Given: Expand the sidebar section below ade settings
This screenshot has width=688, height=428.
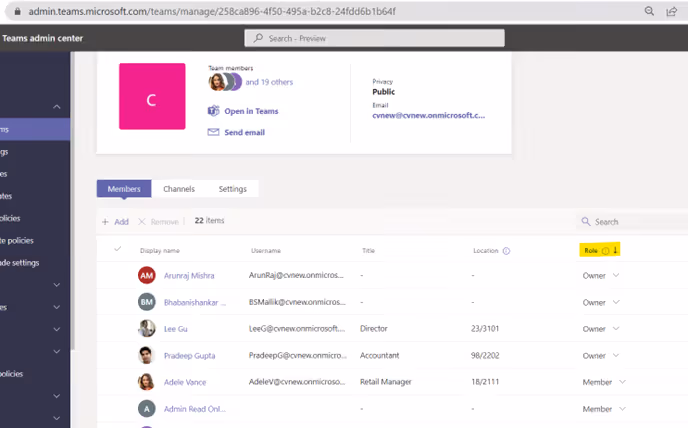Looking at the screenshot, I should (57, 285).
